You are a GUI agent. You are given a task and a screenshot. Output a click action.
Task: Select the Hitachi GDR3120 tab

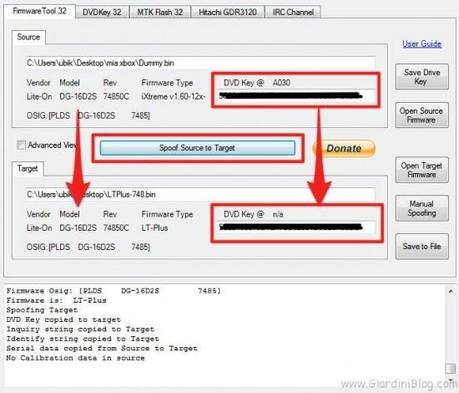[x=228, y=12]
